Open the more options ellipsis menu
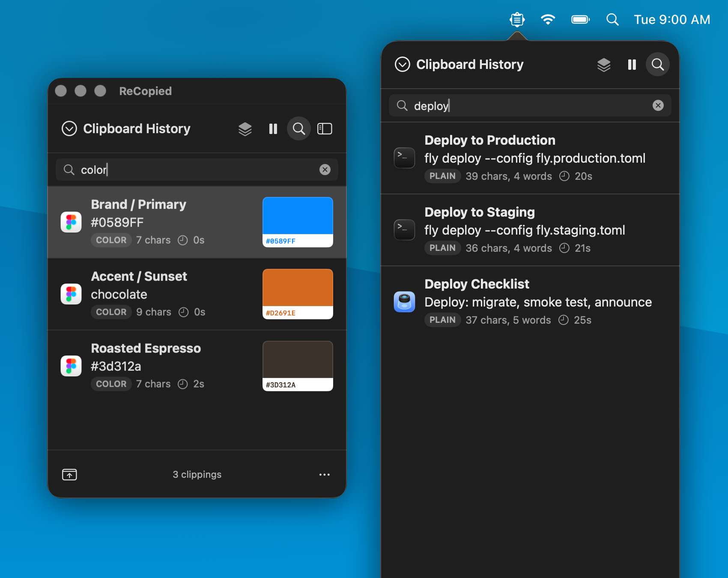Screen dimensions: 728x578 point(325,474)
